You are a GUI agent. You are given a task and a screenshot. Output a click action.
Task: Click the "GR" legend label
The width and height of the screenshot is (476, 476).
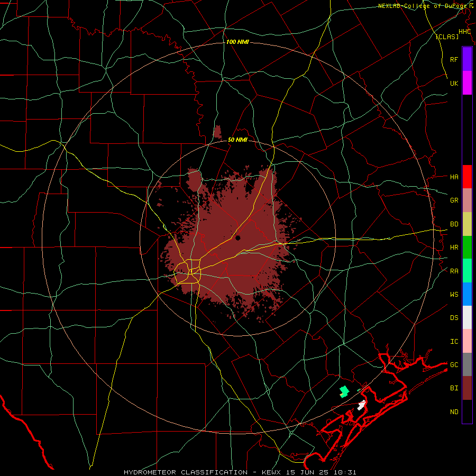[454, 200]
